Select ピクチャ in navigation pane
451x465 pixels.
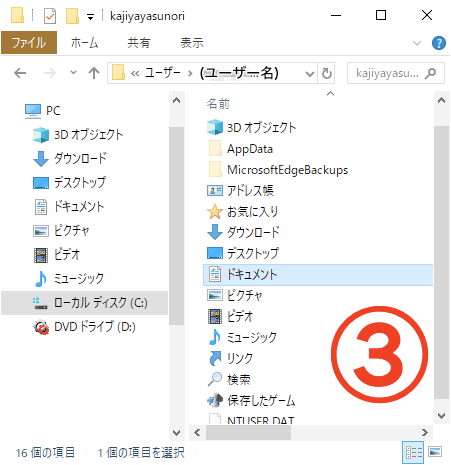(61, 231)
